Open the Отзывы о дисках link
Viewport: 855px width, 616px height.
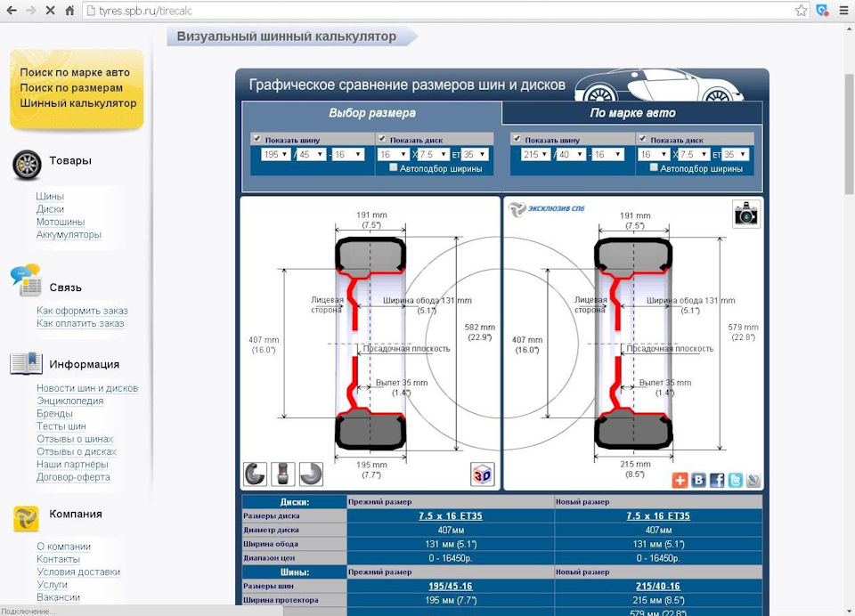point(77,451)
